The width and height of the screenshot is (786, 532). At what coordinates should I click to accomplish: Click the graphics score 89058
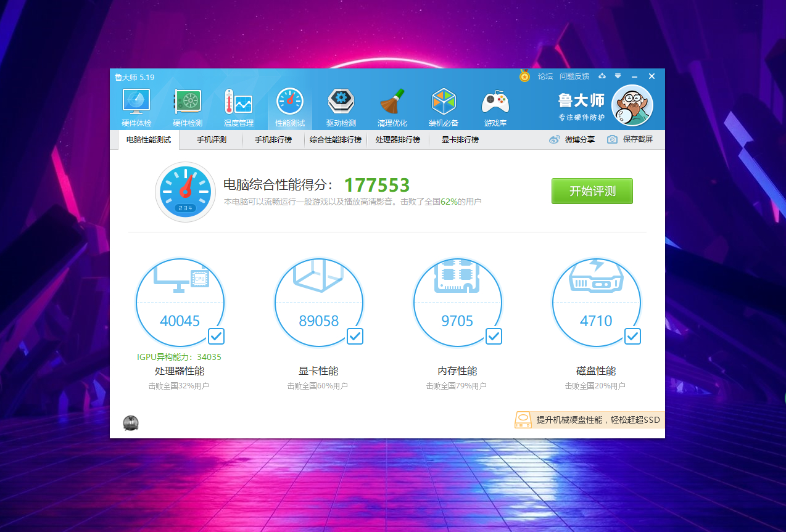click(x=319, y=321)
